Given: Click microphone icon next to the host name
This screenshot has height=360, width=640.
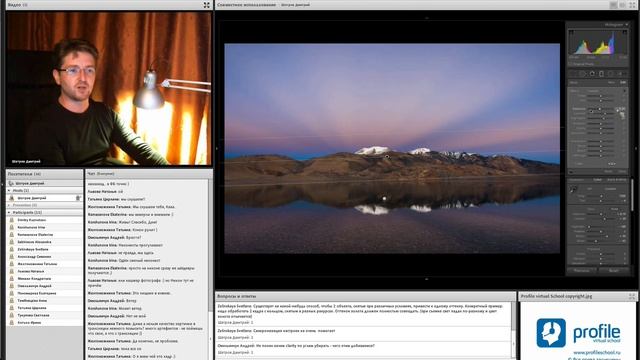Looking at the screenshot, I should [78, 198].
